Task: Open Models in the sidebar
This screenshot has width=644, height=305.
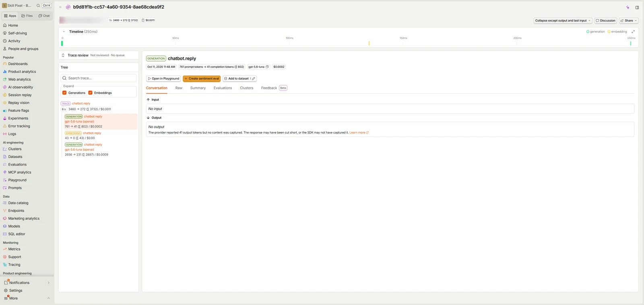Action: pos(14,226)
